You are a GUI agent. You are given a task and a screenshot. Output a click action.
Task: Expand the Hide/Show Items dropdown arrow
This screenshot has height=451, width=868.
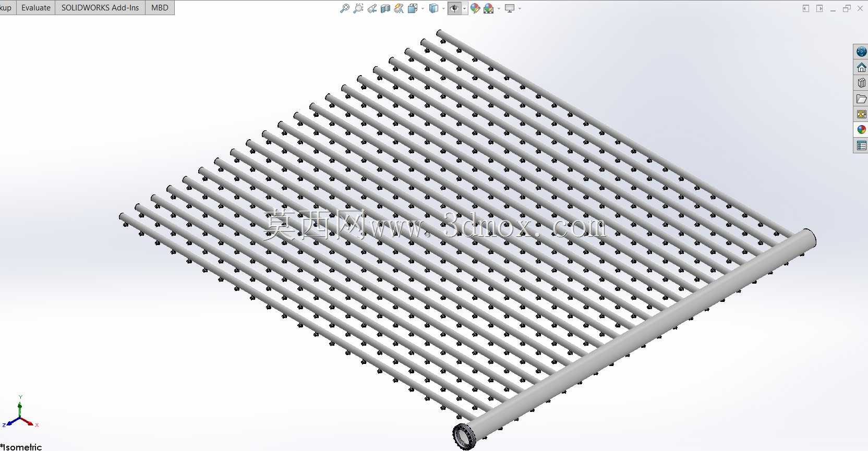(x=464, y=8)
